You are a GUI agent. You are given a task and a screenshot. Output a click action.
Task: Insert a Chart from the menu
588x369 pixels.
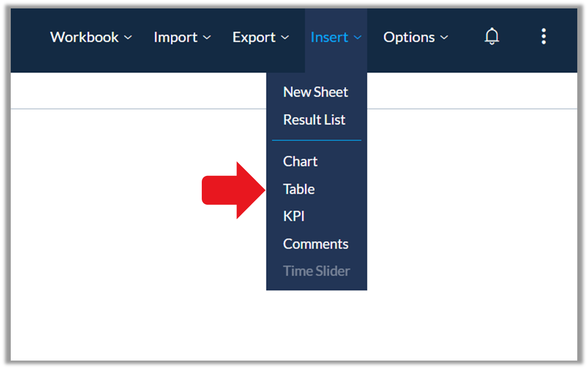[300, 161]
